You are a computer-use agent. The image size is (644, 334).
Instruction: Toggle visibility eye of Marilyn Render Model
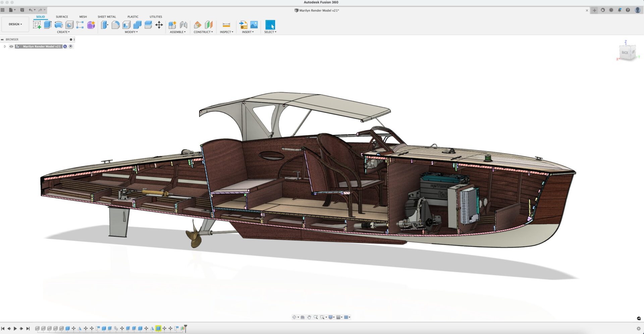pyautogui.click(x=11, y=47)
